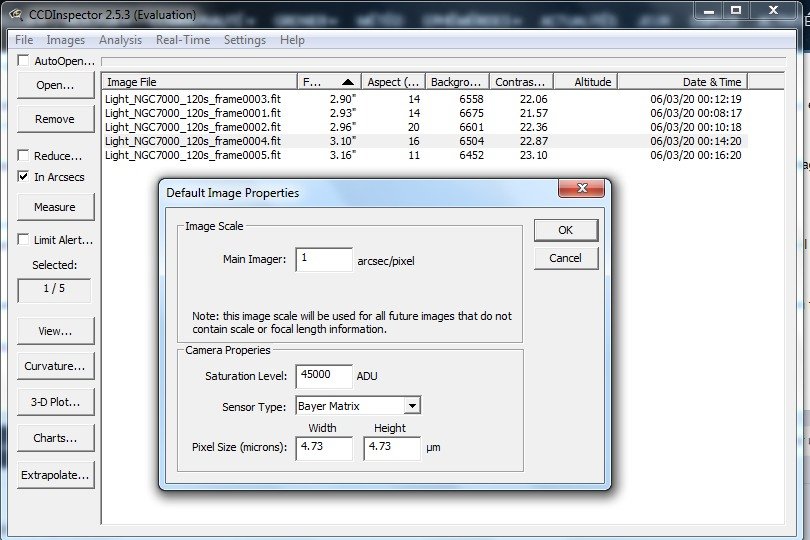Click the background value 6675
Image resolution: width=810 pixels, height=540 pixels.
point(471,113)
